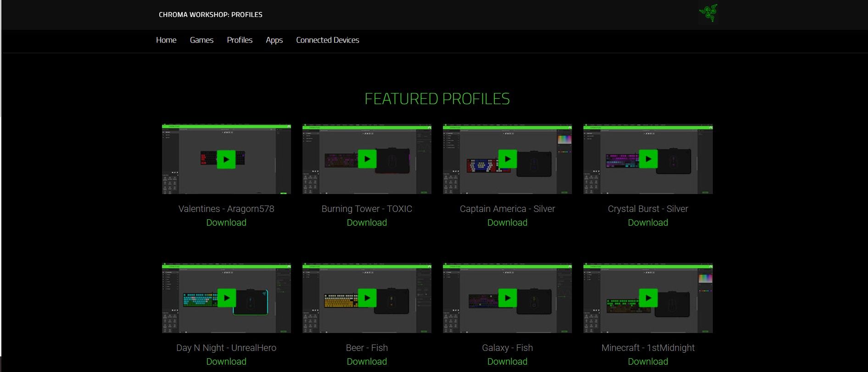The width and height of the screenshot is (868, 372).
Task: Select Profiles in the navigation bar
Action: pyautogui.click(x=240, y=40)
